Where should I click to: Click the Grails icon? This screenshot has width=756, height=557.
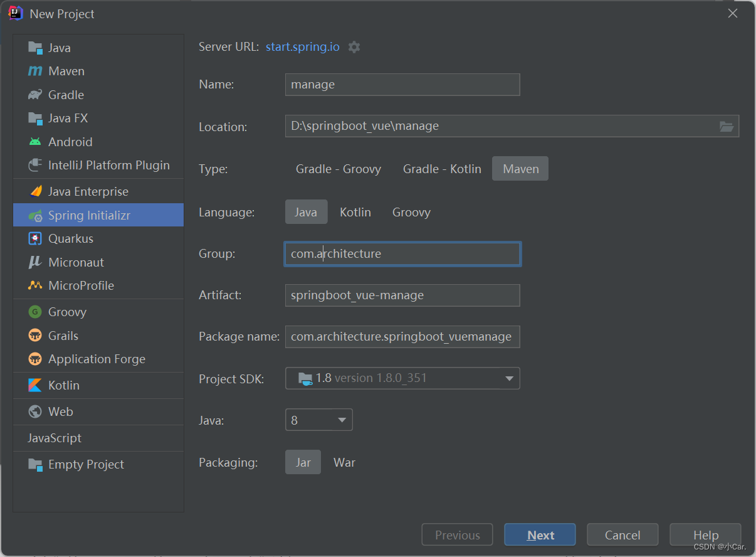coord(35,336)
